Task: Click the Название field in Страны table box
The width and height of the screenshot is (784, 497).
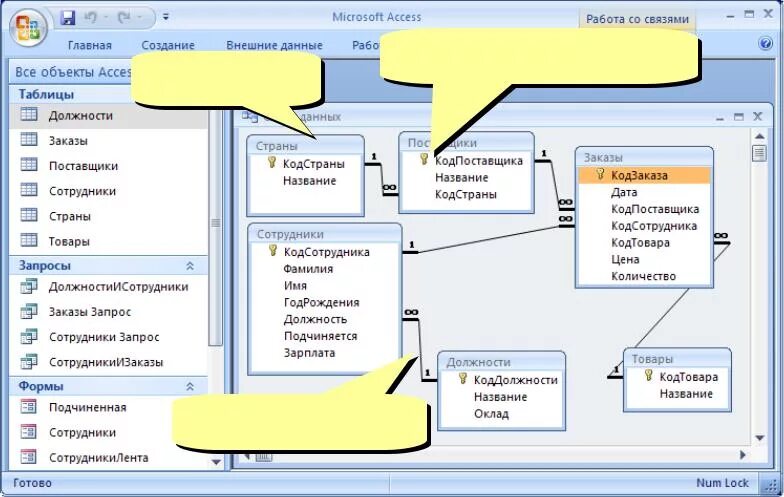Action: (309, 180)
